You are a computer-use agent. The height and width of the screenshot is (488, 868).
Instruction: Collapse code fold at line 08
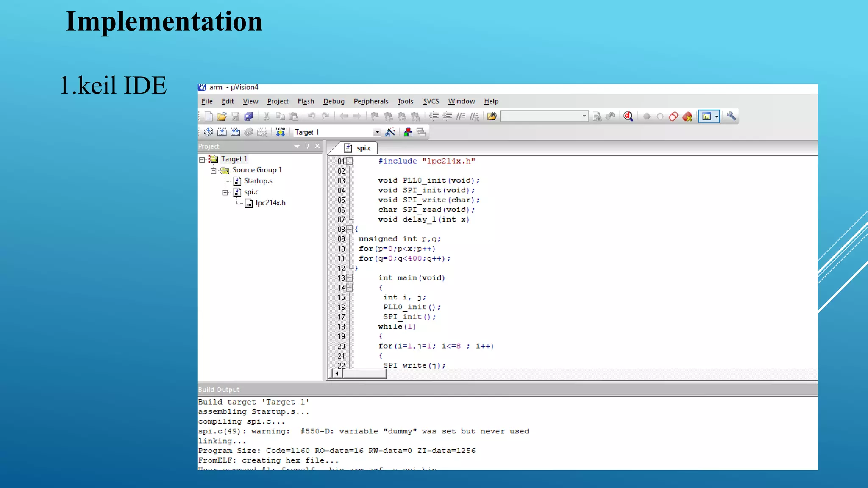pos(349,230)
